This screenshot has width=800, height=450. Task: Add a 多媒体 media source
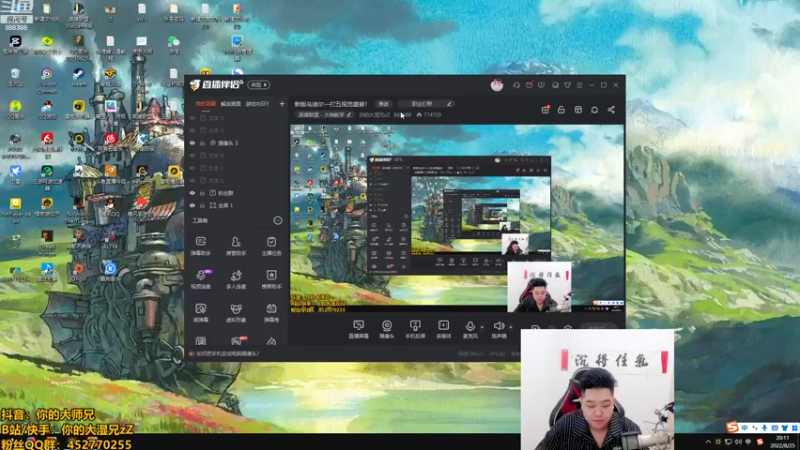click(x=443, y=329)
